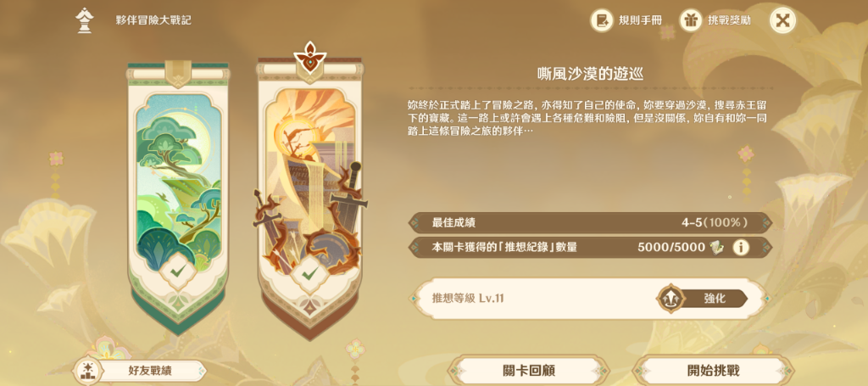868x386 pixels.
Task: Click the selection marker above desert banner
Action: pyautogui.click(x=310, y=59)
